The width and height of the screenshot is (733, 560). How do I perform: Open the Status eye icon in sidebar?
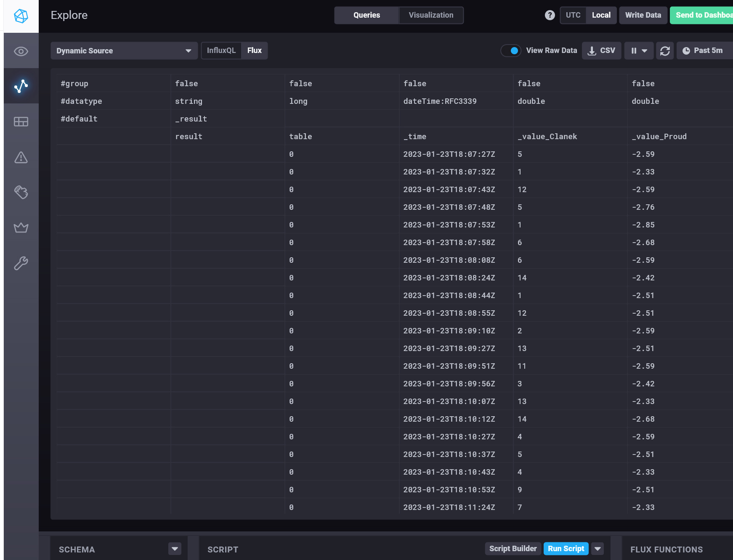pyautogui.click(x=21, y=51)
